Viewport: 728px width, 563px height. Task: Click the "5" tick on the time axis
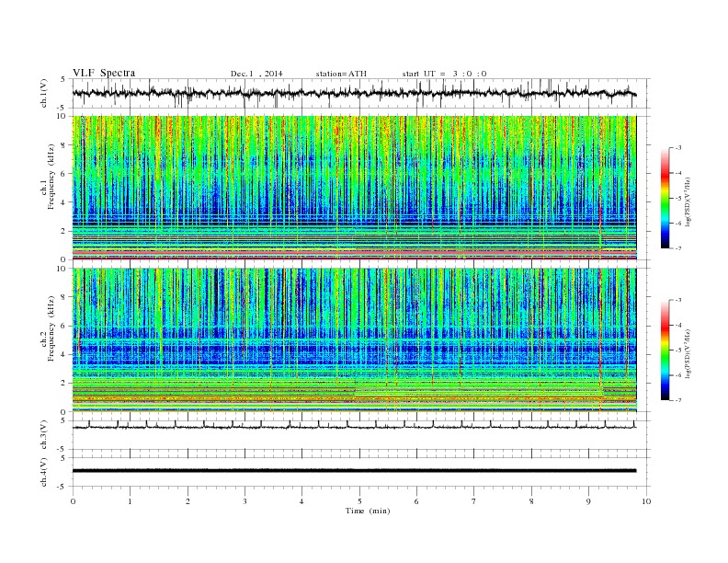click(x=358, y=501)
